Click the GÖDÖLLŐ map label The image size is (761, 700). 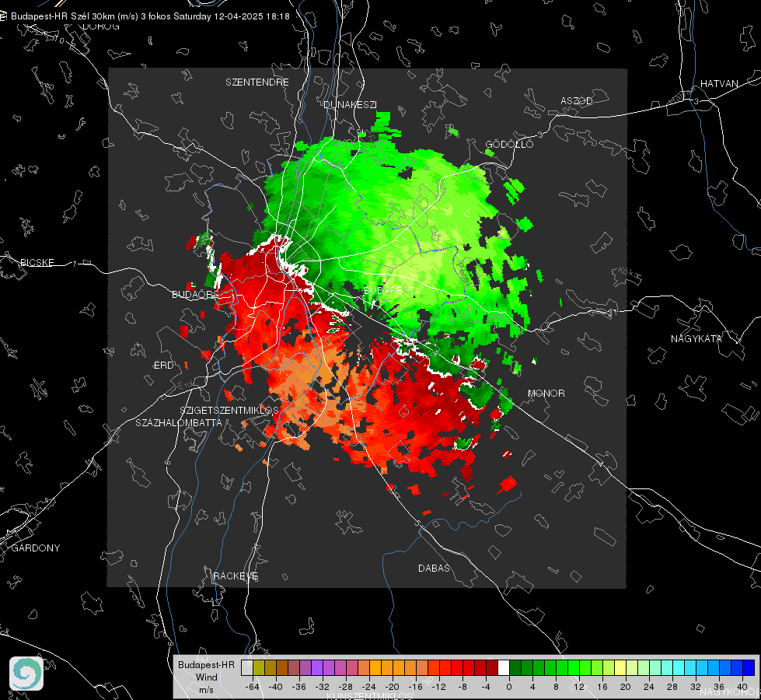509,144
